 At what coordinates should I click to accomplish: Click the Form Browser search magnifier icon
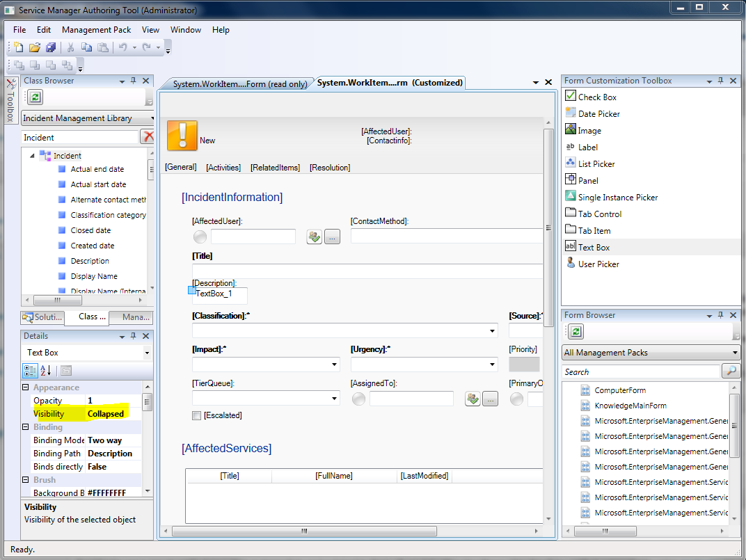coord(731,371)
